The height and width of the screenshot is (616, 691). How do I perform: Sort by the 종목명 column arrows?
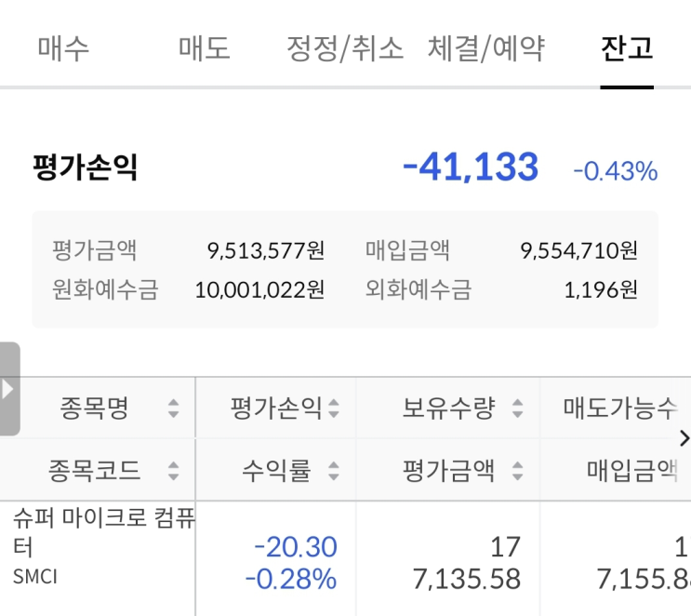click(x=173, y=408)
